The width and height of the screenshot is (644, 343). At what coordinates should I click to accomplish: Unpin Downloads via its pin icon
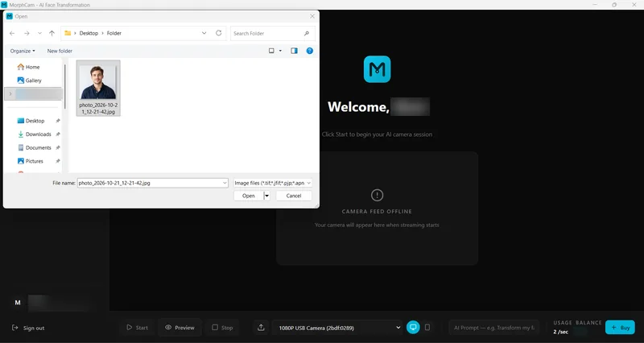pyautogui.click(x=58, y=134)
